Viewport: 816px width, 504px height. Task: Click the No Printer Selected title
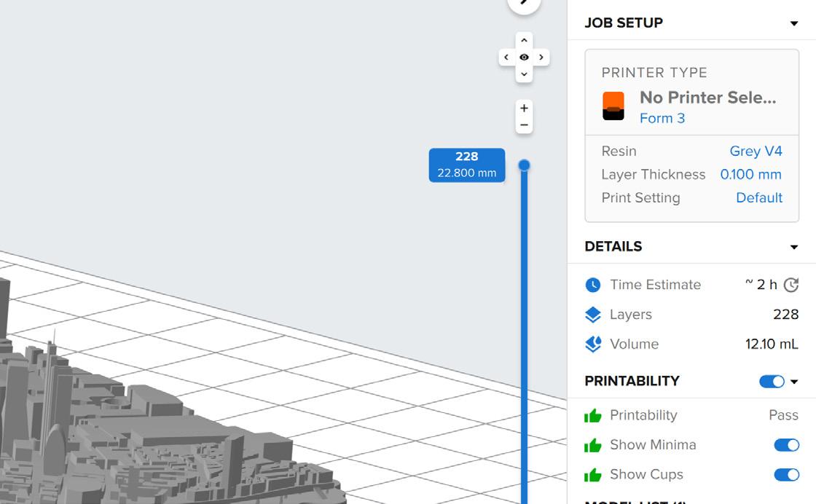tap(707, 98)
